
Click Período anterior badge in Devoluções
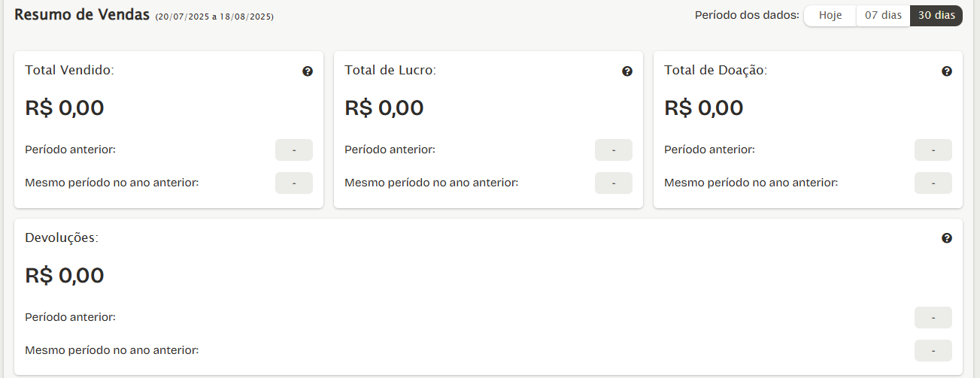(x=933, y=318)
